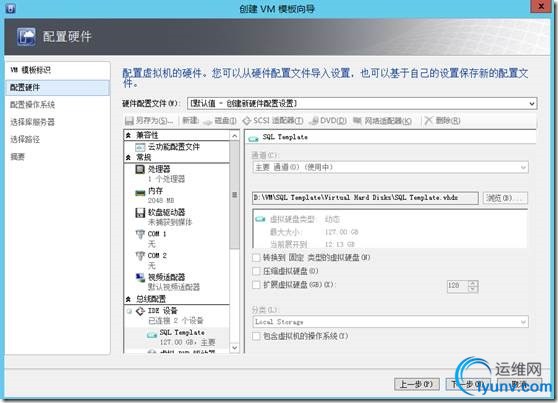Collapse the IDE Devices node
The width and height of the screenshot is (558, 403).
coord(130,312)
